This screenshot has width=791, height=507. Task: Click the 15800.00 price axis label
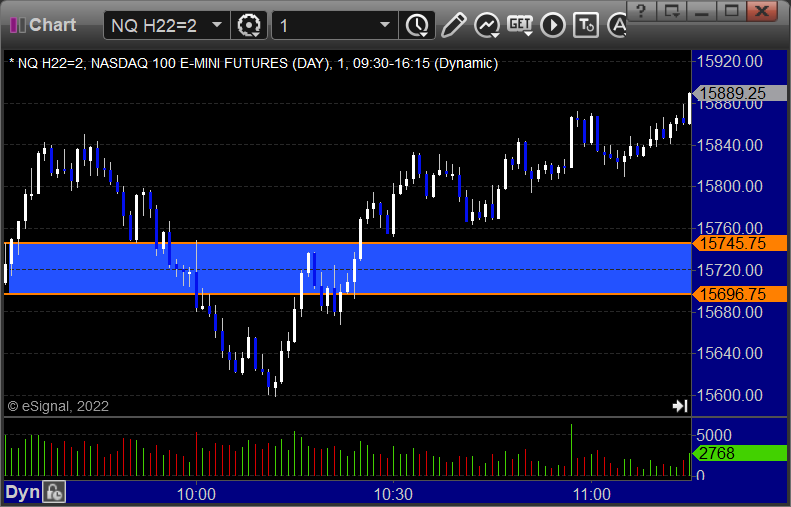(x=729, y=187)
